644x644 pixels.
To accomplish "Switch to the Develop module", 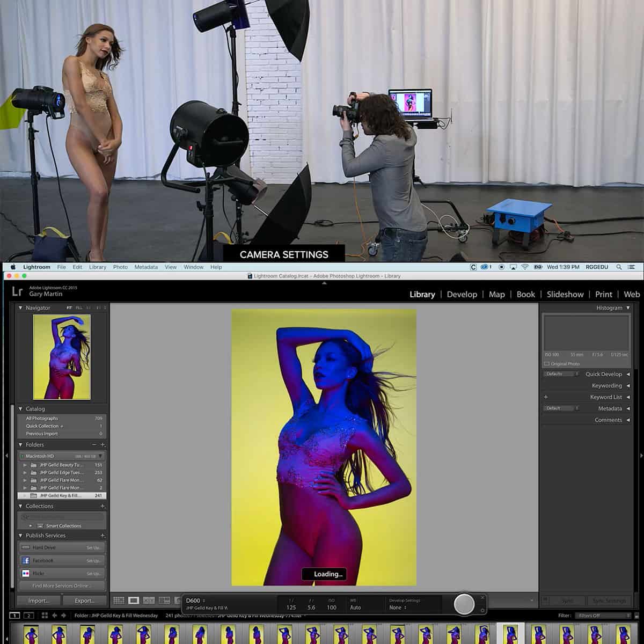I will 462,294.
